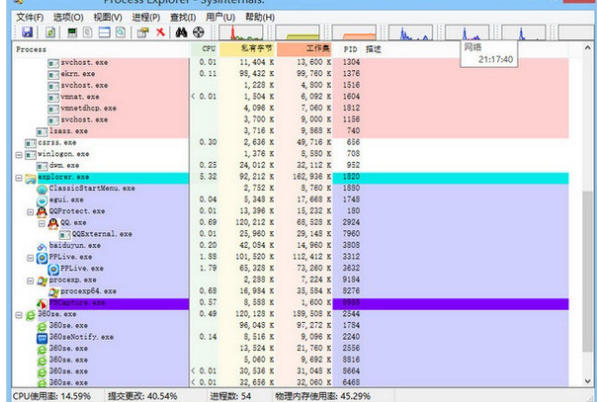Viewport: 597px width, 402px height.
Task: Click the QQProtect.exe penguin icon
Action: point(42,212)
